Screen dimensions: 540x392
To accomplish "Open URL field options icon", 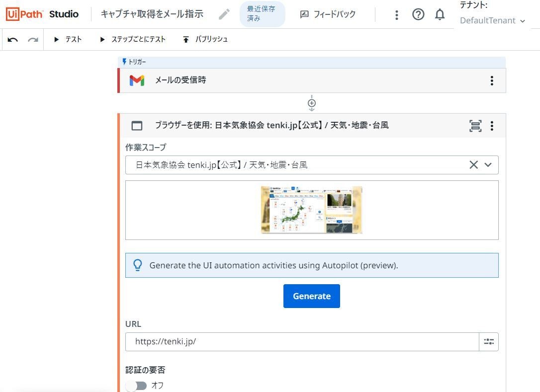I will (489, 342).
